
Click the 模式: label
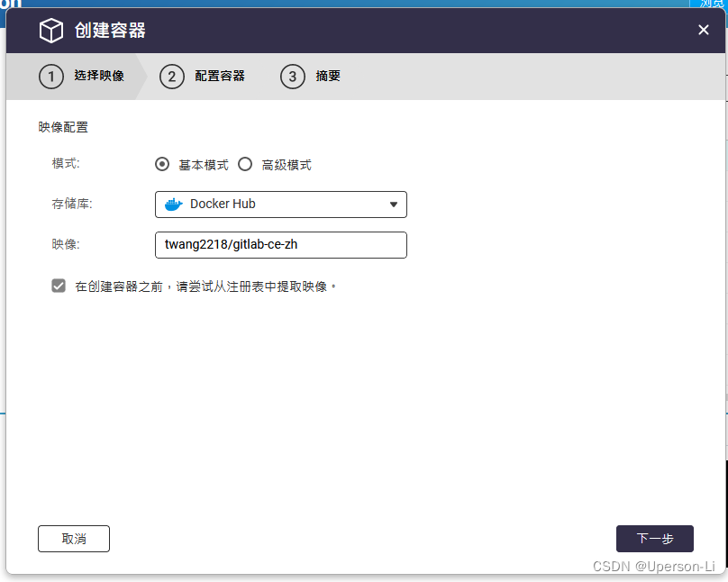(66, 163)
